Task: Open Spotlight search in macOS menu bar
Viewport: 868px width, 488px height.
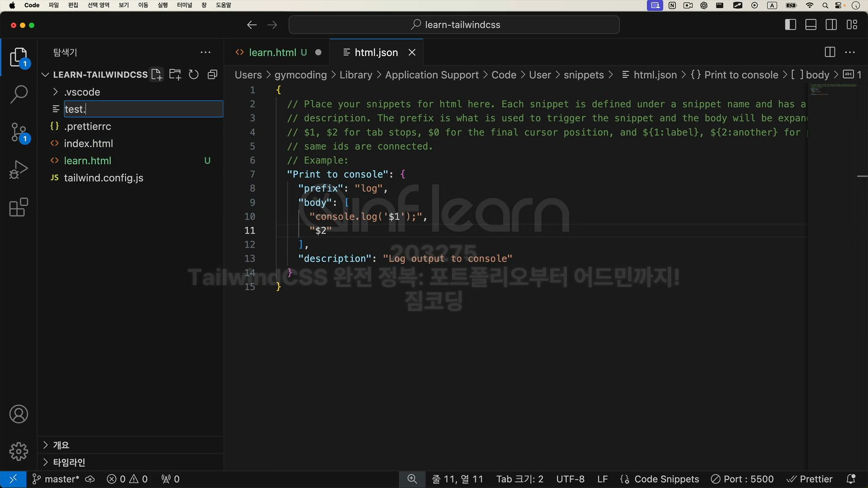Action: pos(825,5)
